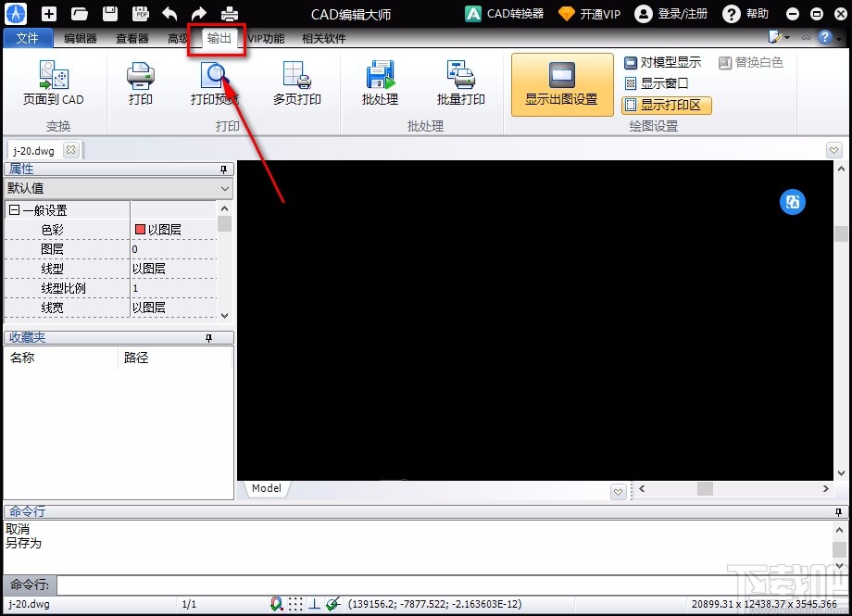Open the CAD转换器 converter
The image size is (852, 616).
click(x=503, y=14)
